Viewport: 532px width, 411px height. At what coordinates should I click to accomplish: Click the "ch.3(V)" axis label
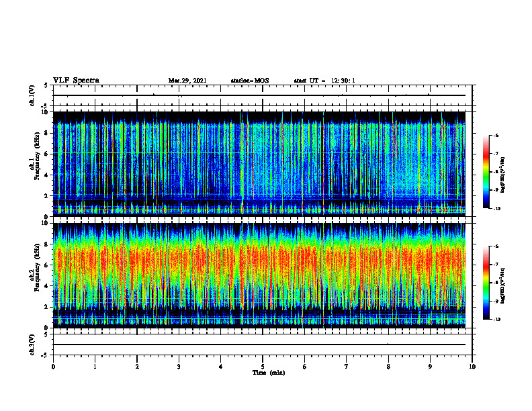pyautogui.click(x=32, y=345)
